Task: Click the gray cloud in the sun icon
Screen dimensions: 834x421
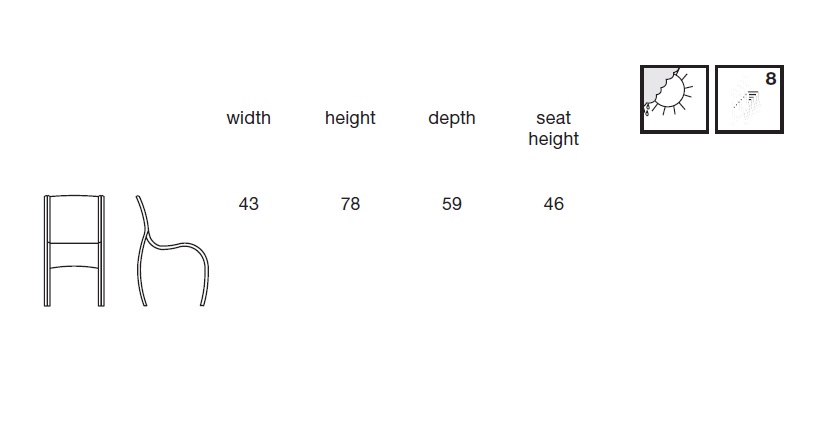Action: pos(657,85)
